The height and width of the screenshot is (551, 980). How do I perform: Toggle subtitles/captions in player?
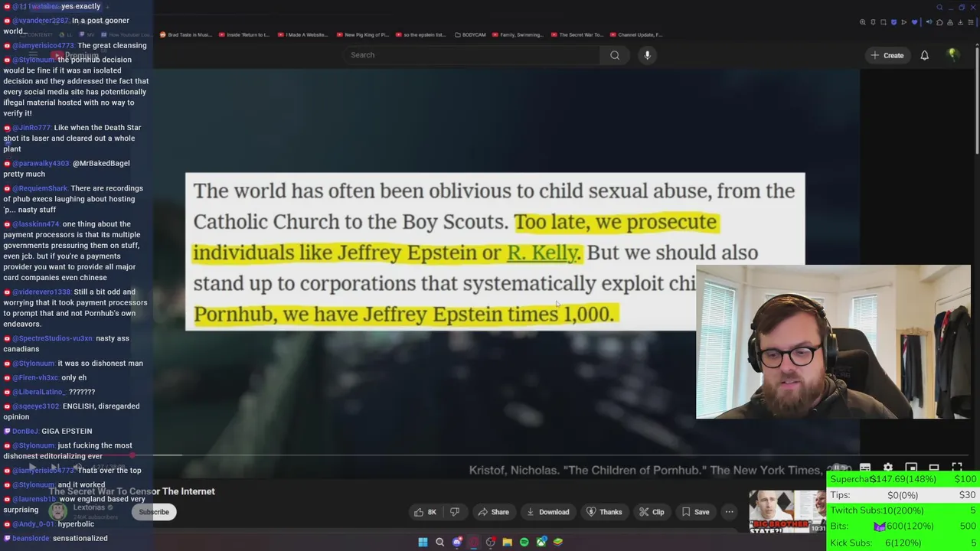coord(865,468)
